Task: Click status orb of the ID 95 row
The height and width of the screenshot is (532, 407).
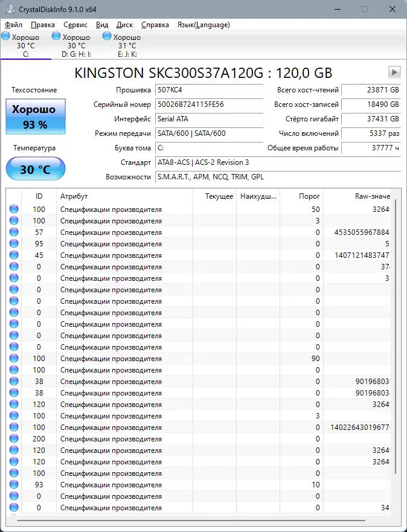Action: click(x=14, y=244)
